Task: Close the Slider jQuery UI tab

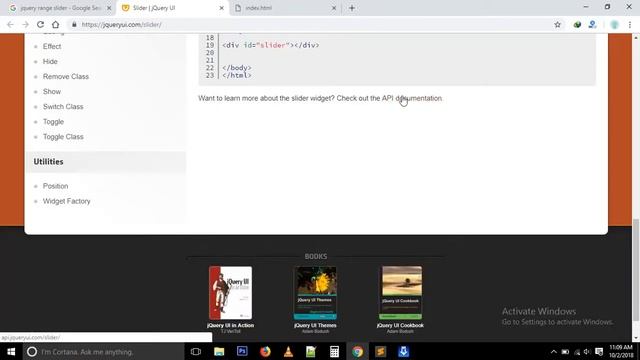Action: 222,8
